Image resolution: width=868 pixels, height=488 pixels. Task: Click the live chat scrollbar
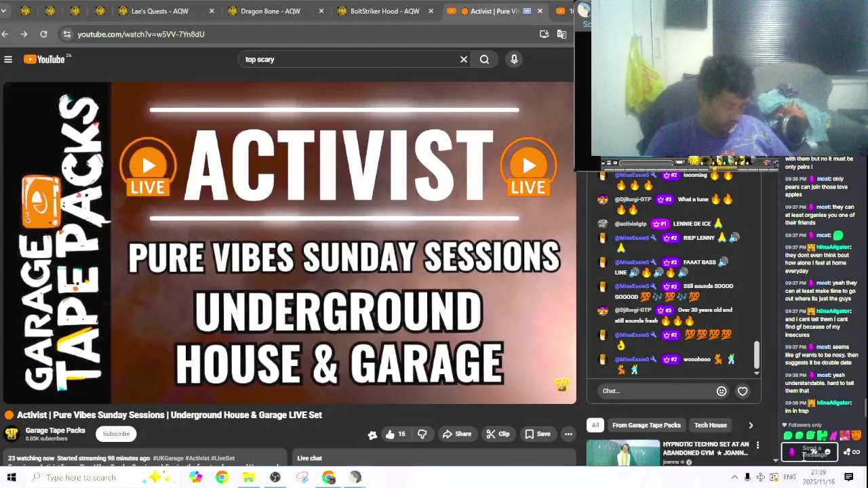[x=756, y=354]
